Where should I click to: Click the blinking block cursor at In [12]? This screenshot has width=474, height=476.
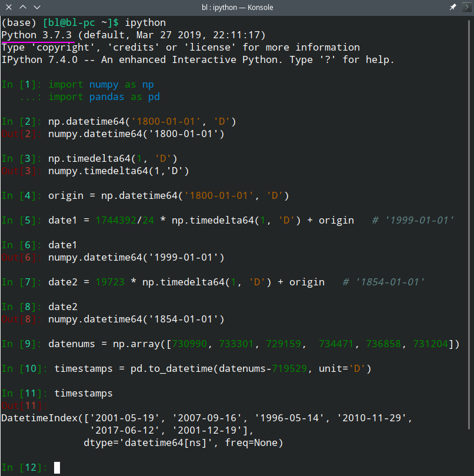click(56, 467)
